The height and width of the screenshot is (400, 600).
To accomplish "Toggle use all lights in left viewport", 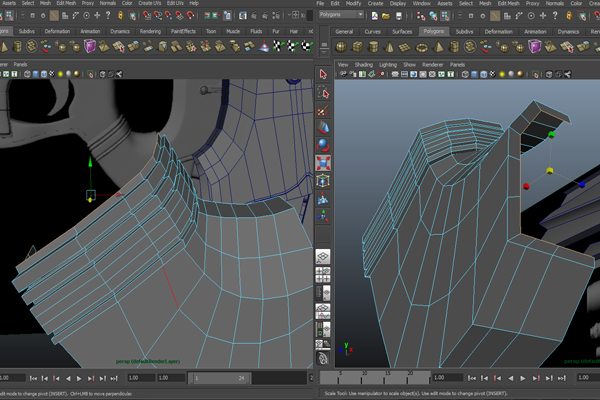I will tap(60, 74).
